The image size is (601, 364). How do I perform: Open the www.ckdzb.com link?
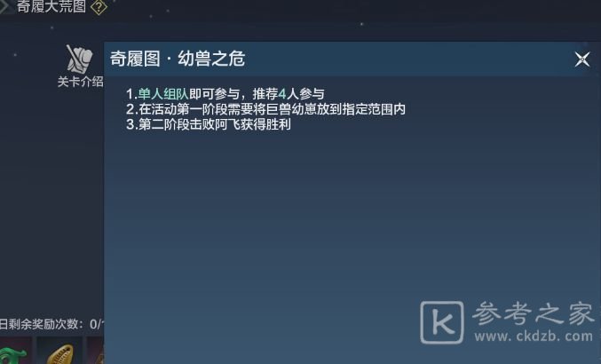[534, 336]
